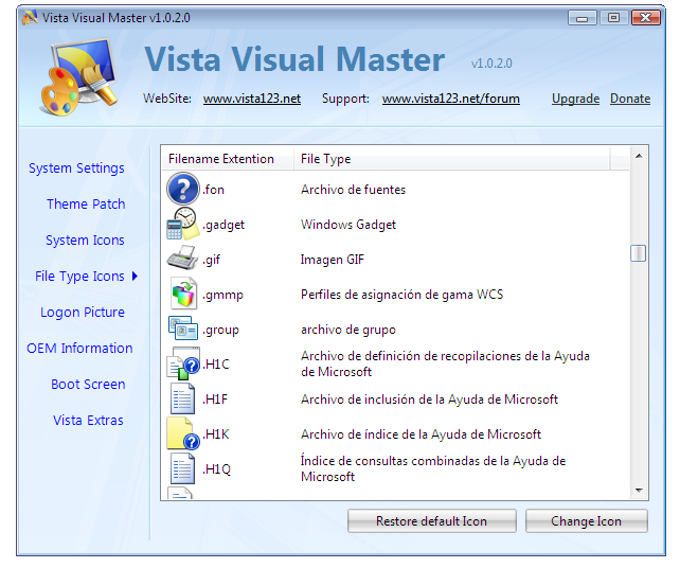Image resolution: width=680 pixels, height=568 pixels.
Task: Open File Type Icons section
Action: click(80, 276)
